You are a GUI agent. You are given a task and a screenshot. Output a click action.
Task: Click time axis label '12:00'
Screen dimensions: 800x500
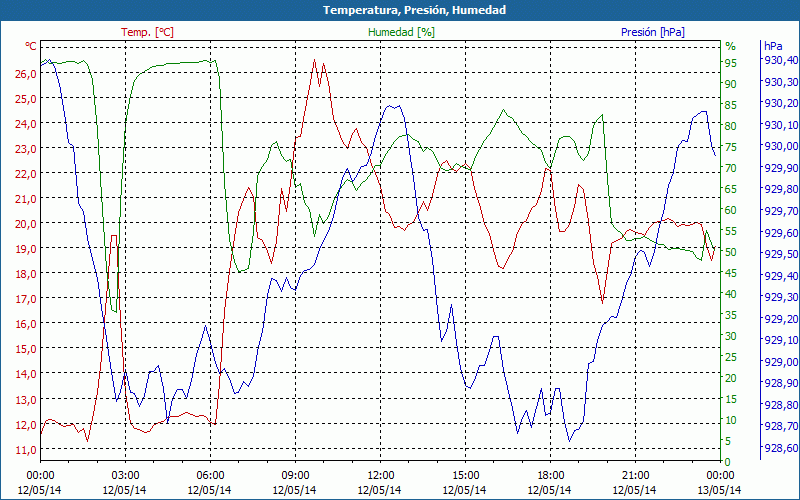[x=380, y=476]
